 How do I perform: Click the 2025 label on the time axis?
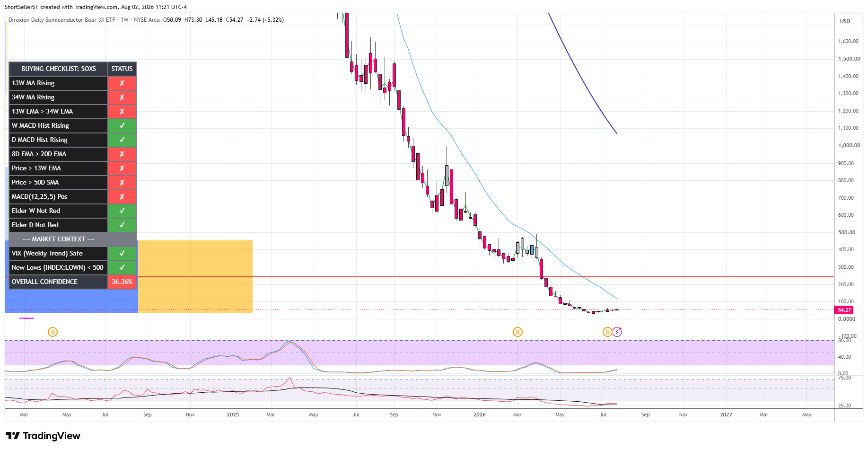(233, 415)
